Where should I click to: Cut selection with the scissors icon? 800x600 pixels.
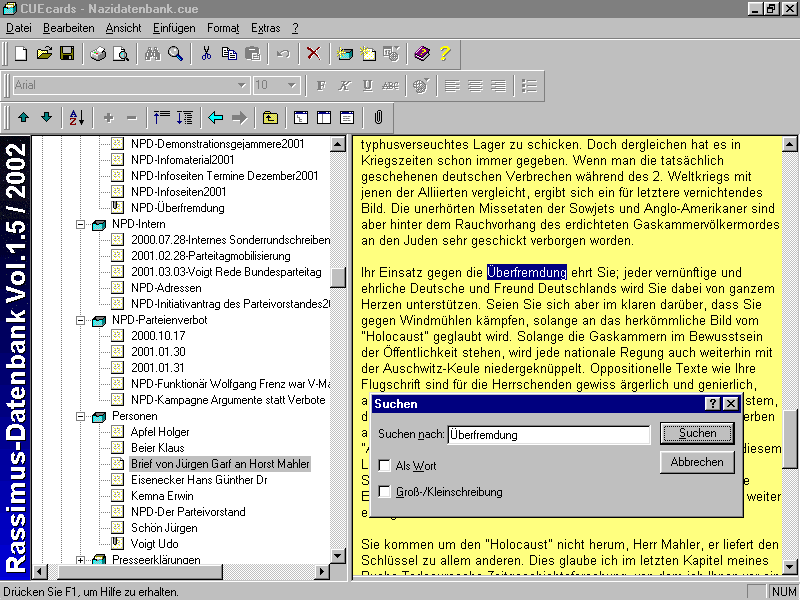[x=206, y=54]
